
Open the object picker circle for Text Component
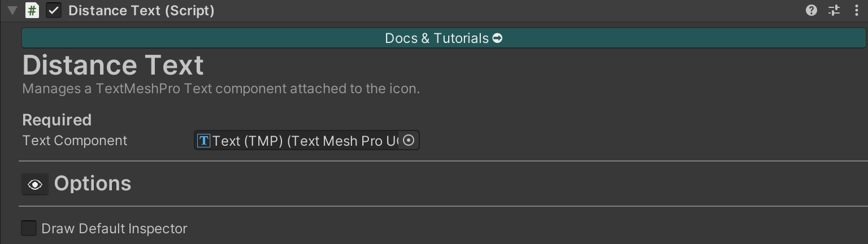pos(410,140)
